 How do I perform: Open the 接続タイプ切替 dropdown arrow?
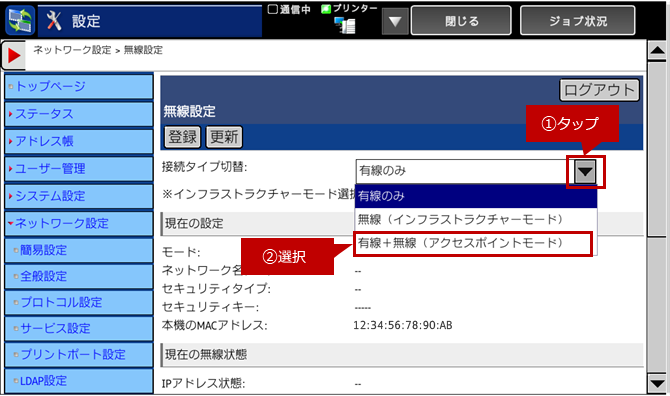(x=585, y=171)
